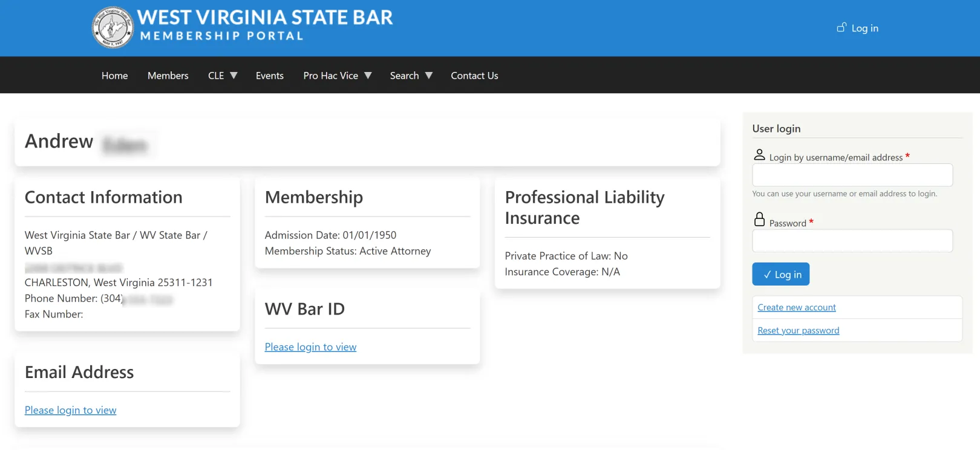The width and height of the screenshot is (980, 450).
Task: Focus the username/email address field
Action: [x=852, y=175]
